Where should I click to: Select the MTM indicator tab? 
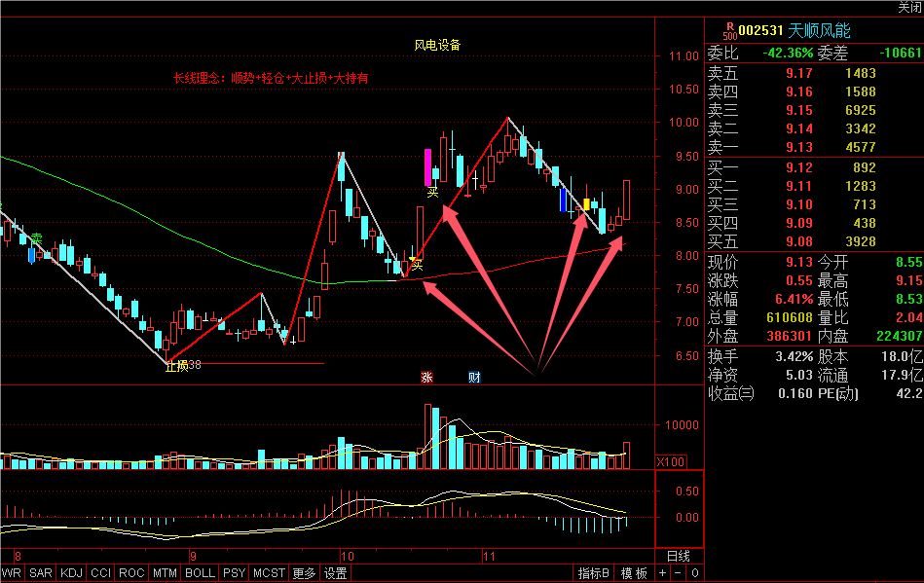[166, 573]
